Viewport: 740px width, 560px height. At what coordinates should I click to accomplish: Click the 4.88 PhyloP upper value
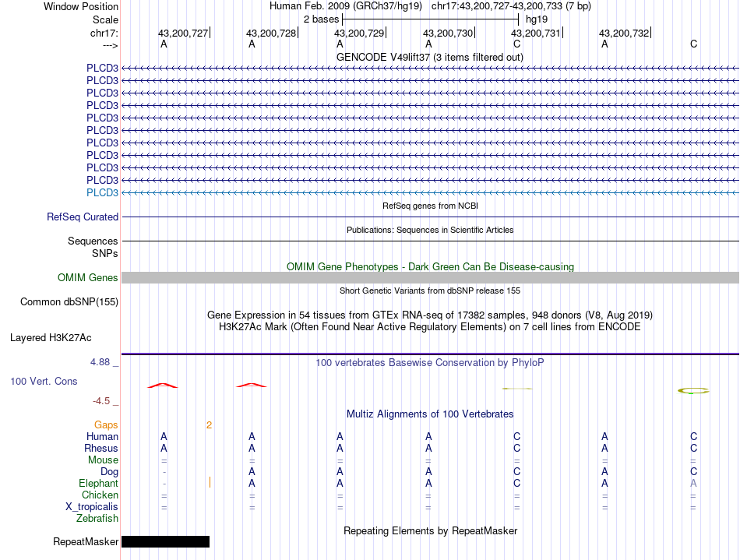tap(100, 362)
